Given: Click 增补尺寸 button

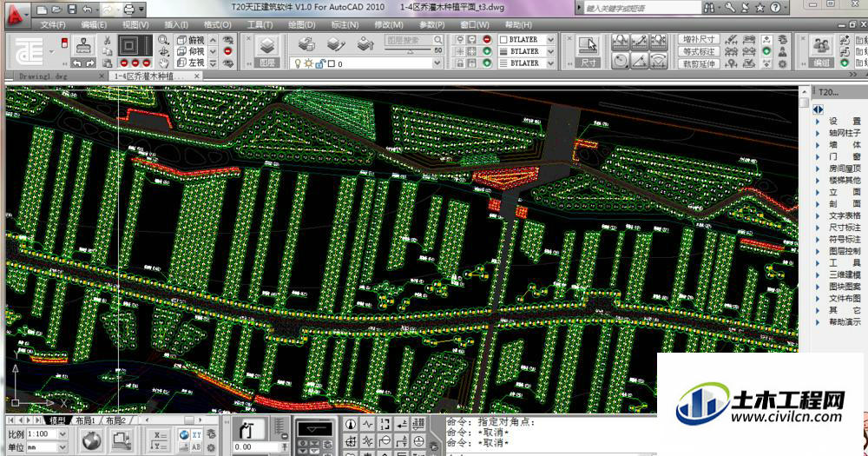Looking at the screenshot, I should tap(699, 39).
